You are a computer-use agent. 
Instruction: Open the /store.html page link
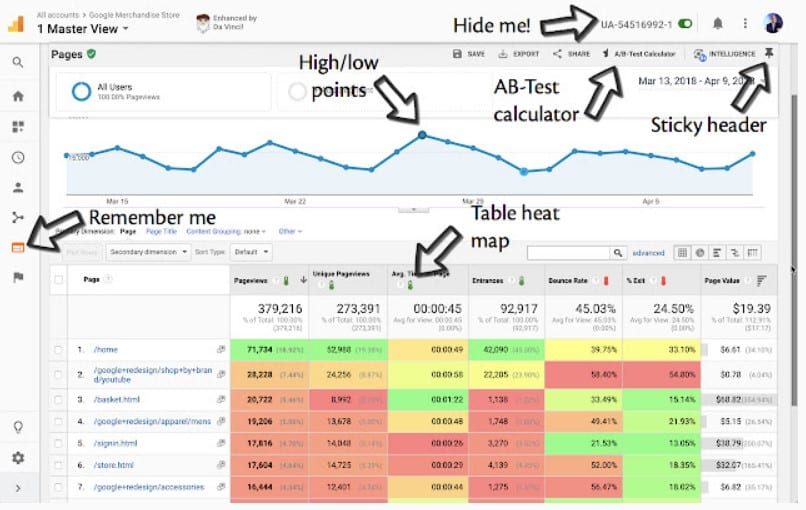click(114, 465)
